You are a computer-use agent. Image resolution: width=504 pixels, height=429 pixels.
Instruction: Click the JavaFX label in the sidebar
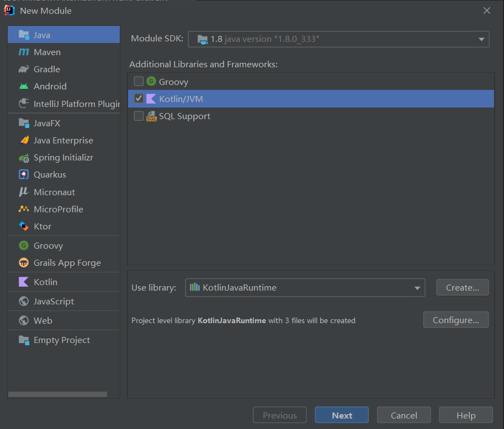tap(47, 124)
